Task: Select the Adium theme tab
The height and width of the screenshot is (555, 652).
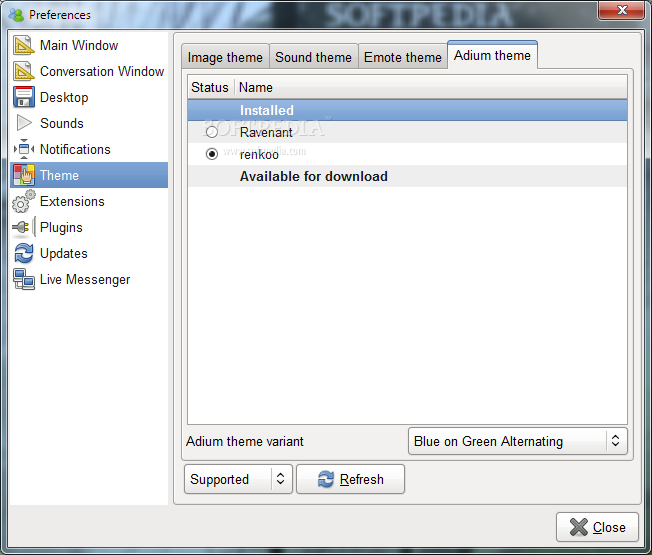Action: pyautogui.click(x=492, y=55)
